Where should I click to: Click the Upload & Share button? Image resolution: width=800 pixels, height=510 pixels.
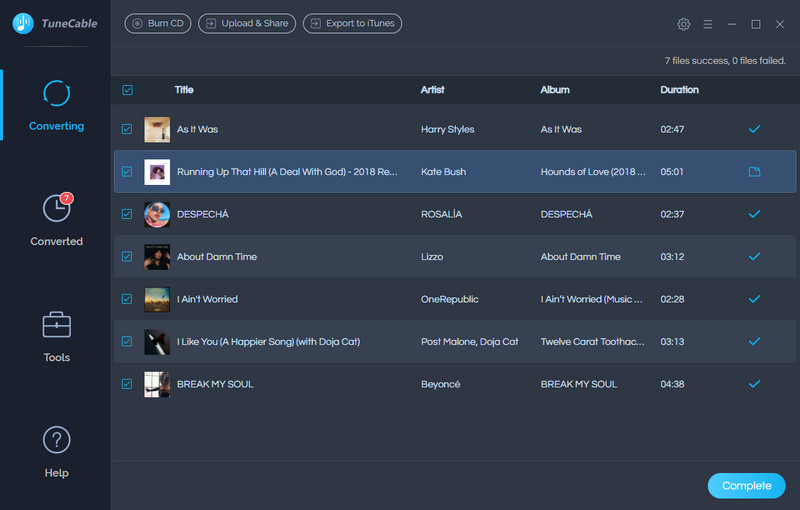pos(247,23)
